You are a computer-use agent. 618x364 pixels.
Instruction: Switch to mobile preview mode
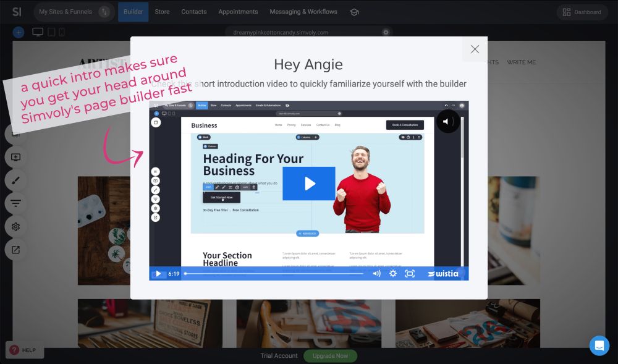62,32
